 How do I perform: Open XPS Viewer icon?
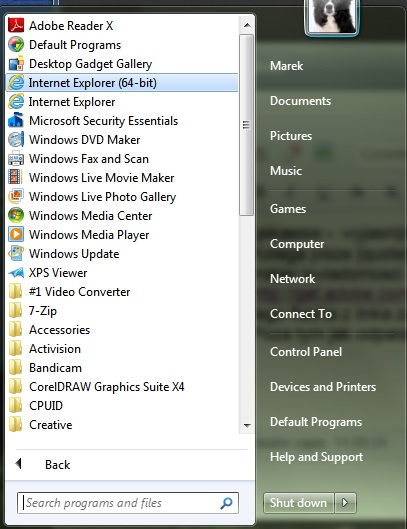click(16, 273)
